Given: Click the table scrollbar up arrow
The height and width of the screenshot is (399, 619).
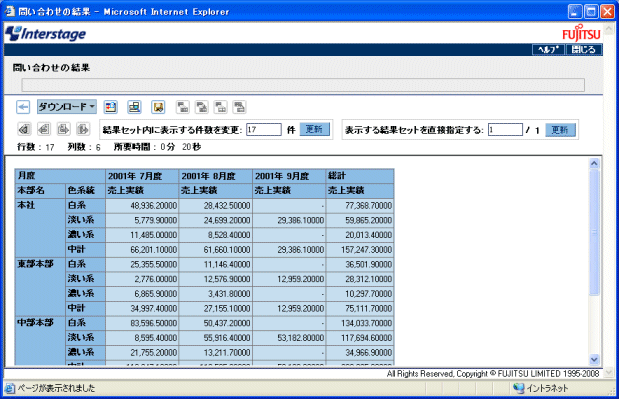Looking at the screenshot, I should click(594, 163).
